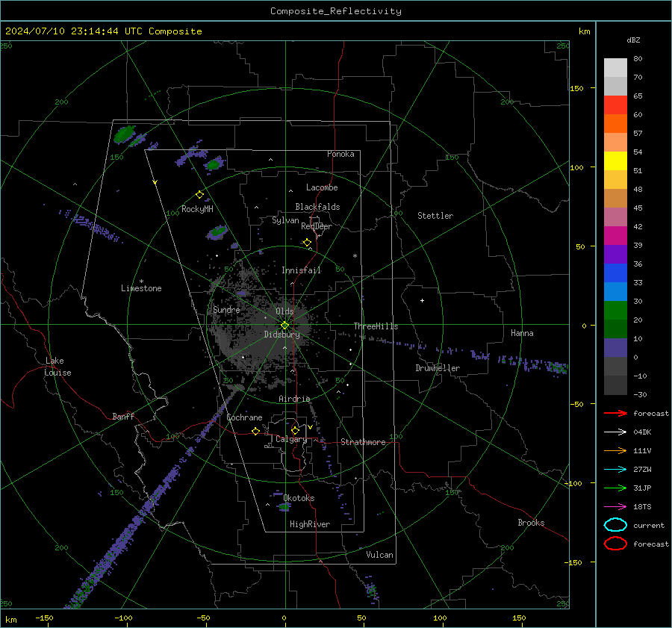Click the white asterisk above Limestone

click(x=141, y=282)
